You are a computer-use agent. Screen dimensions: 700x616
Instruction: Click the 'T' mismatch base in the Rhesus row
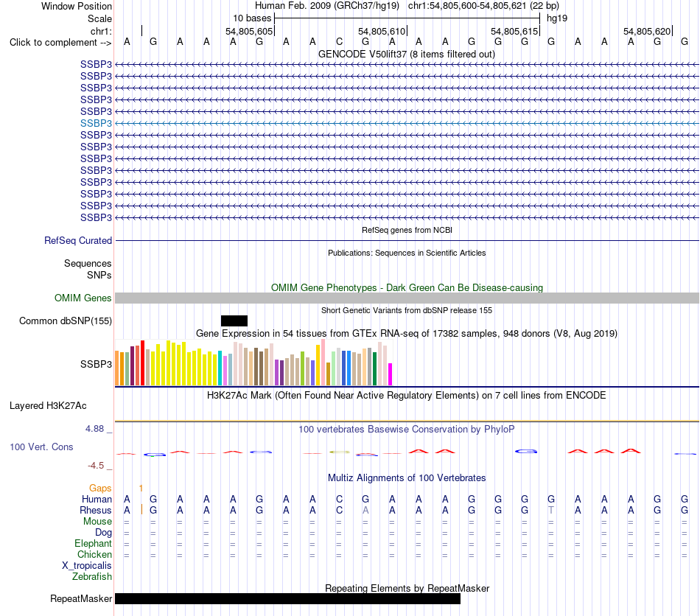tap(551, 510)
